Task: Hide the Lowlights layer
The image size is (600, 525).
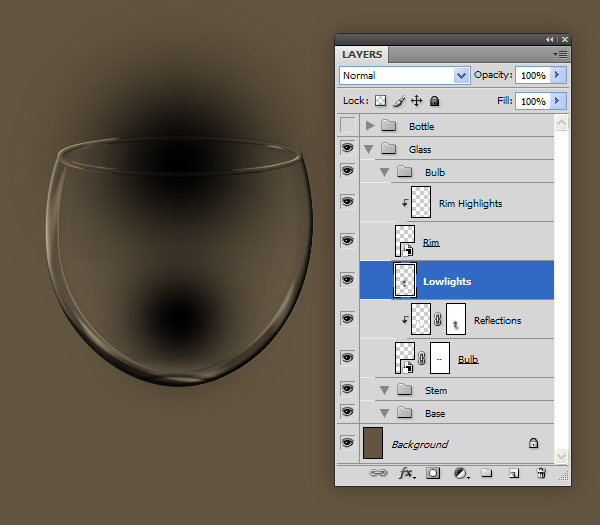Action: (x=347, y=280)
